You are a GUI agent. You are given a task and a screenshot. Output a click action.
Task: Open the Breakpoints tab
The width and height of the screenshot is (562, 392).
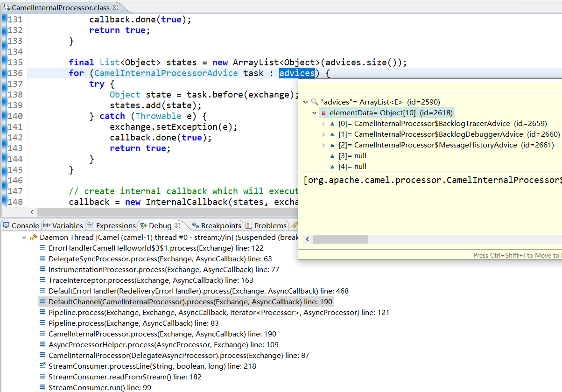[x=217, y=225]
